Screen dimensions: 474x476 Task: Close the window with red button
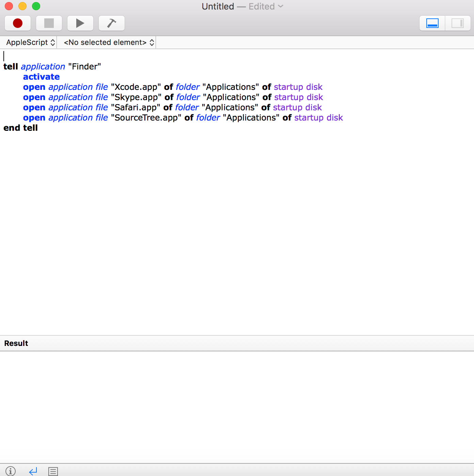9,6
